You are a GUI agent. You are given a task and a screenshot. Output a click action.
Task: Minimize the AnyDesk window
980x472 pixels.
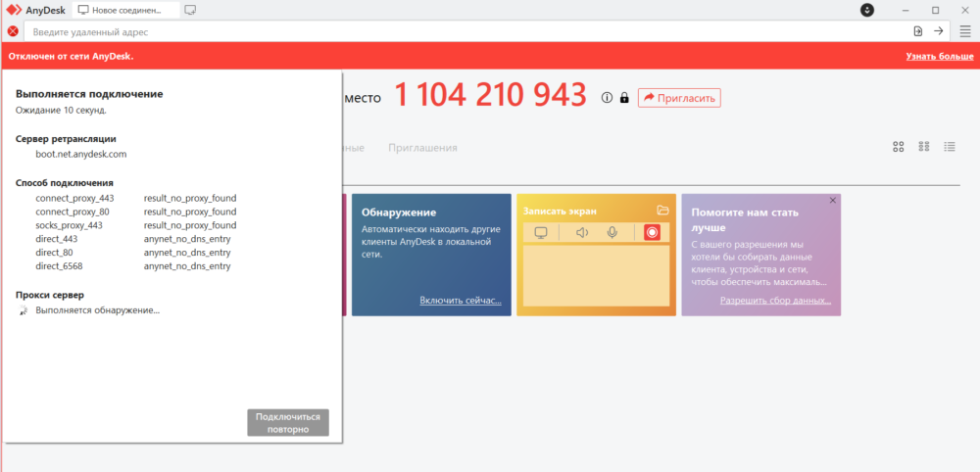point(906,10)
